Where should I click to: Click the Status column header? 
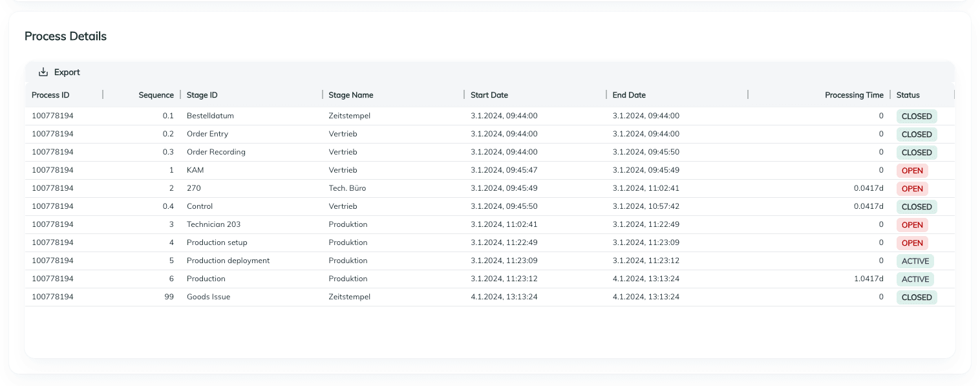[x=908, y=95]
